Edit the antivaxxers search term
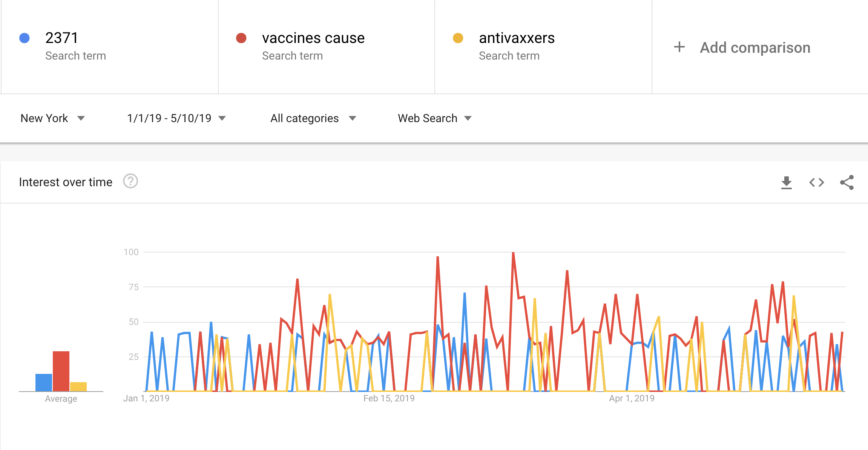The height and width of the screenshot is (450, 868). pos(517,38)
